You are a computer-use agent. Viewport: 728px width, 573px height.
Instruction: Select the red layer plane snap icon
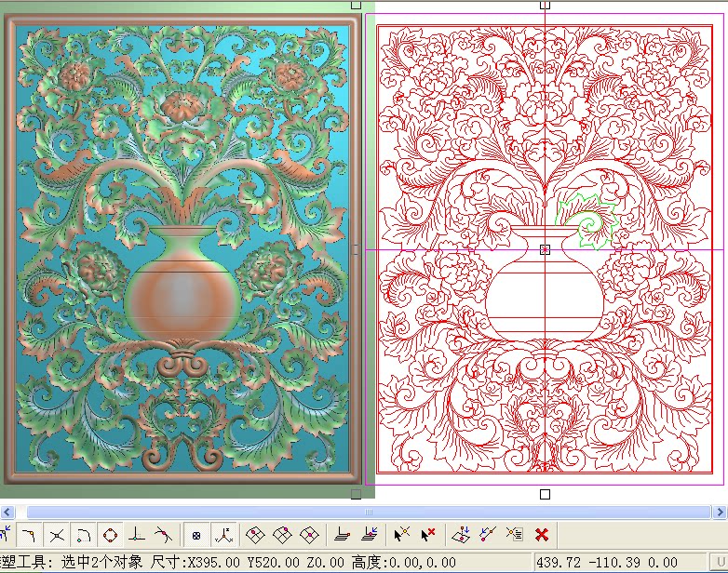343,535
